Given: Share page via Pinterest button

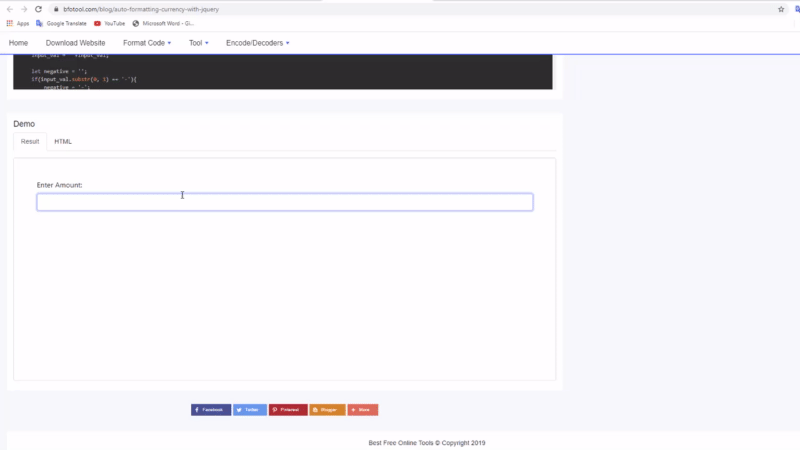Looking at the screenshot, I should (288, 410).
